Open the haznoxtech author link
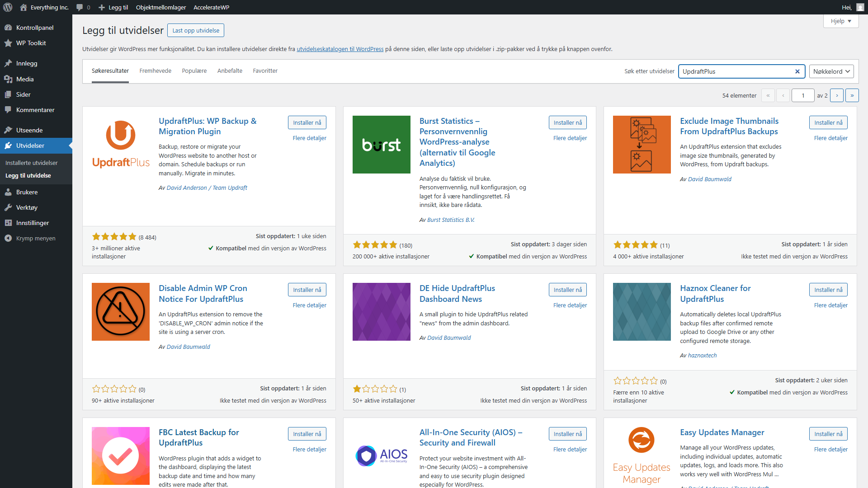The width and height of the screenshot is (868, 488). coord(702,355)
